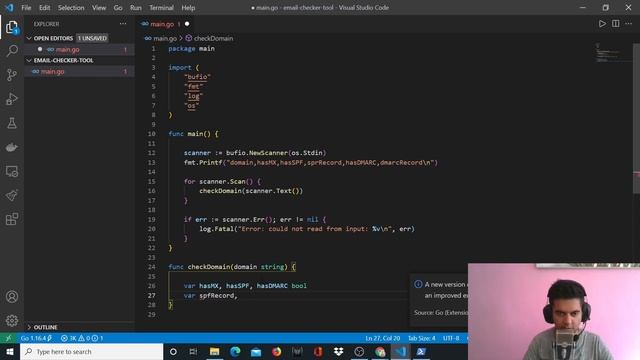Open the Run menu

136,7
